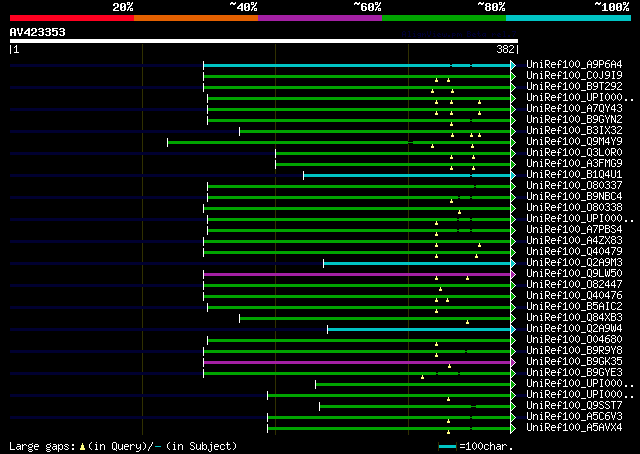
Task: Select the UniRef100_Q2A9W4 label
Action: (574, 329)
